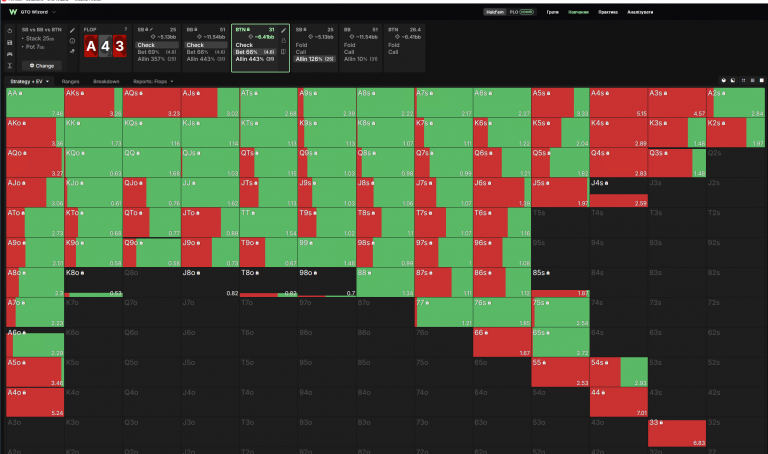Screen dimensions: 768x454
Task: Click the reset arrow icon in left sidebar
Action: tap(9, 30)
